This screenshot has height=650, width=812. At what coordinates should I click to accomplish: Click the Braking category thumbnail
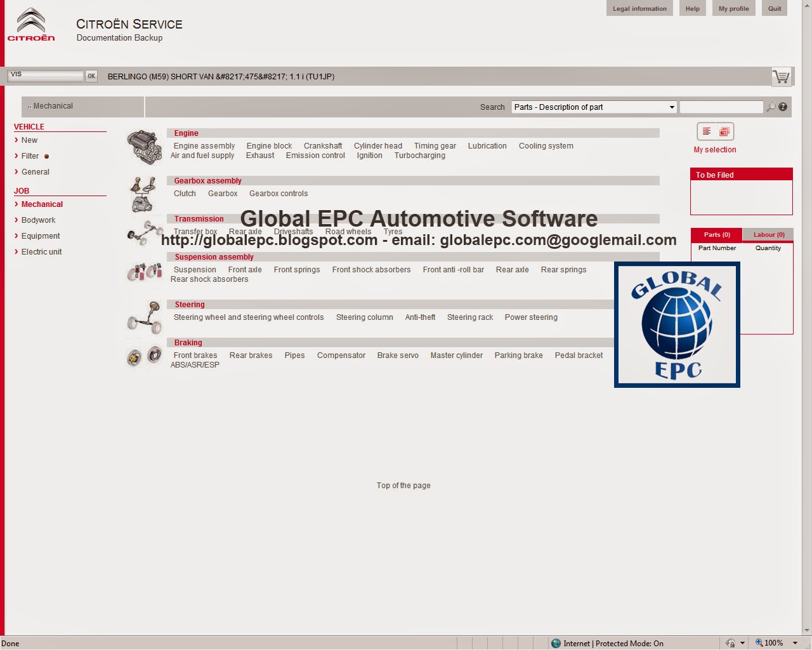(145, 356)
